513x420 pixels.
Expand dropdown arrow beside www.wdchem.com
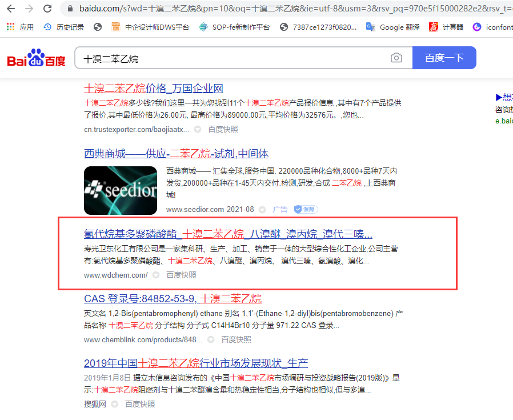[156, 275]
